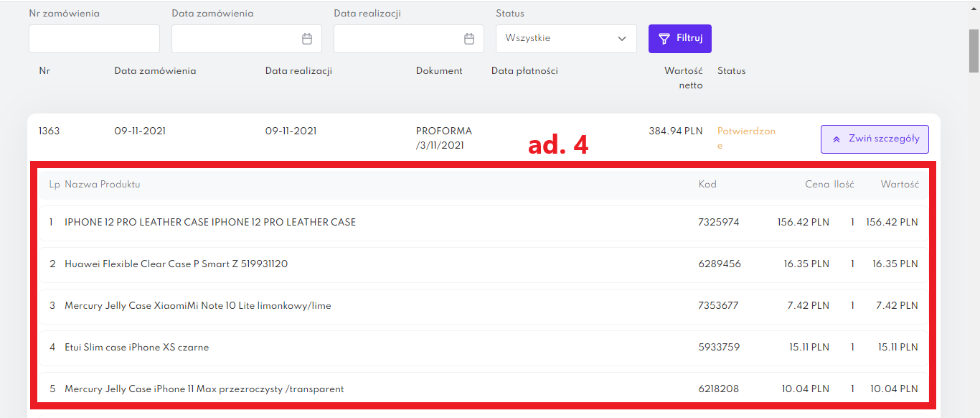Click the PROFORMA /3/11/2021 document
Image resolution: width=980 pixels, height=418 pixels.
pyautogui.click(x=443, y=138)
